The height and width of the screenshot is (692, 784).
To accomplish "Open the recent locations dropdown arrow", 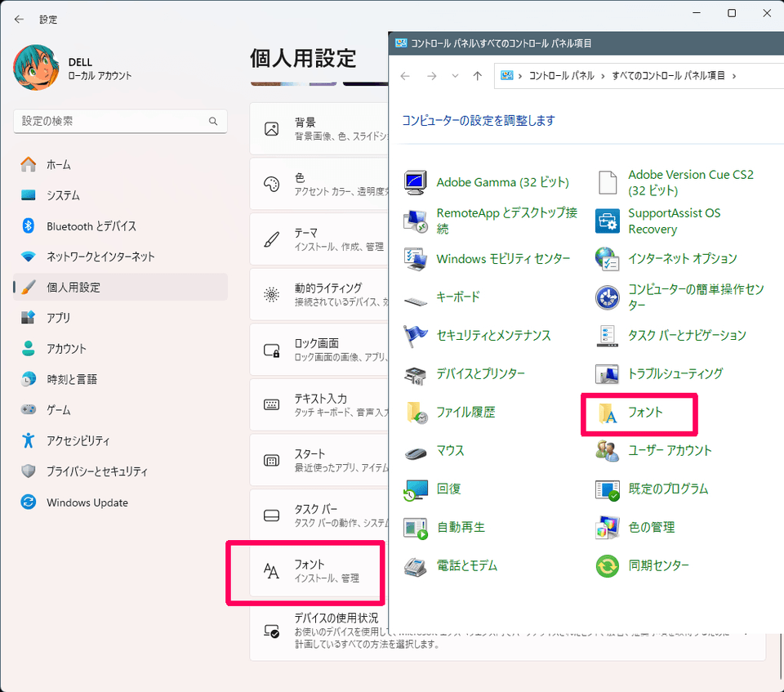I will tap(455, 75).
